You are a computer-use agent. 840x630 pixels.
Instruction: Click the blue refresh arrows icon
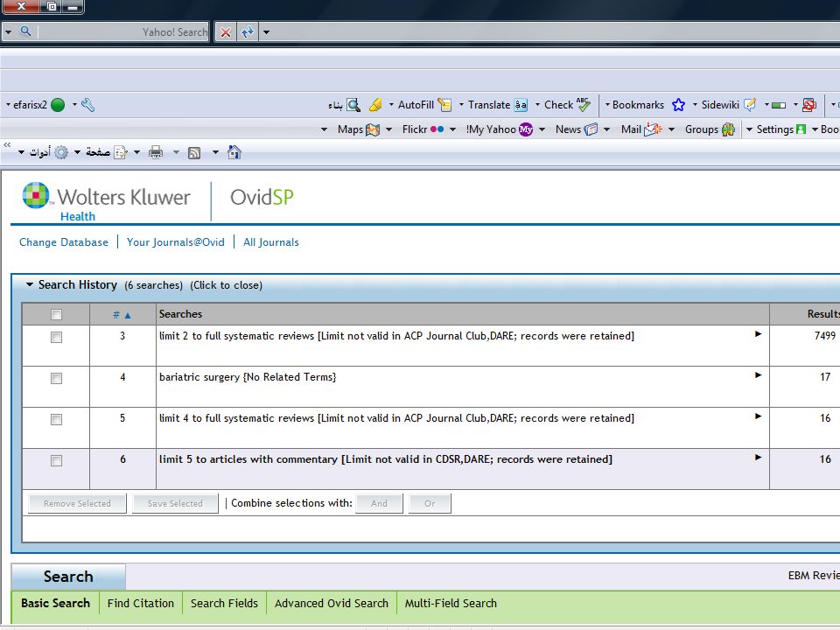(247, 32)
